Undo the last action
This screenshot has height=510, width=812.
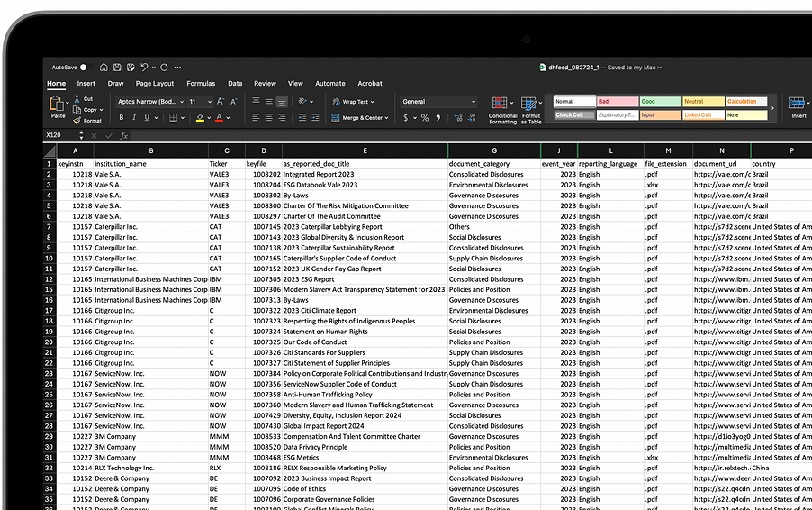click(144, 68)
